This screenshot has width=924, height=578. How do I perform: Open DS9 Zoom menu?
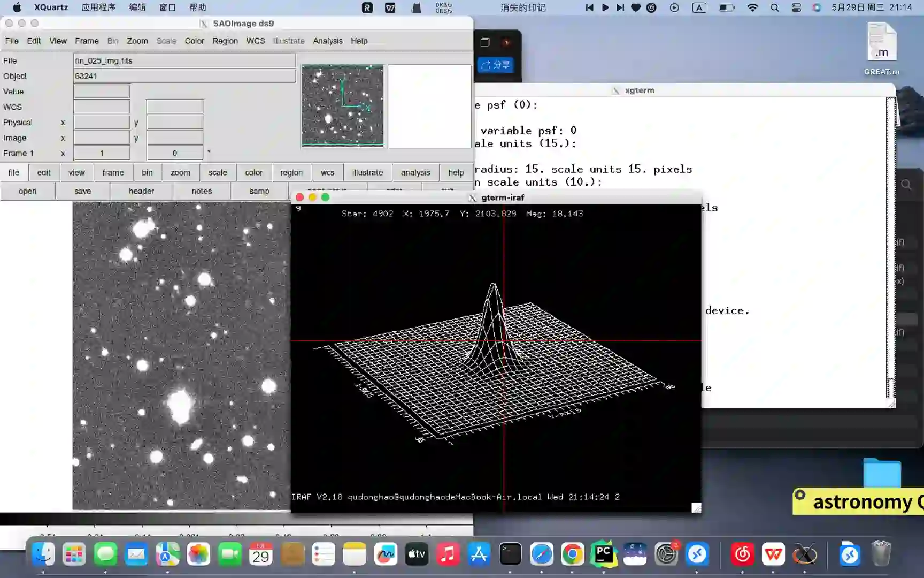[x=137, y=41]
